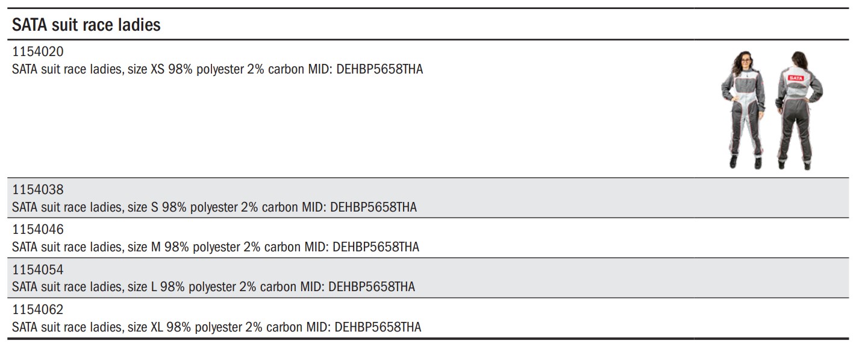
Task: Click the size S suit description
Action: click(x=214, y=207)
